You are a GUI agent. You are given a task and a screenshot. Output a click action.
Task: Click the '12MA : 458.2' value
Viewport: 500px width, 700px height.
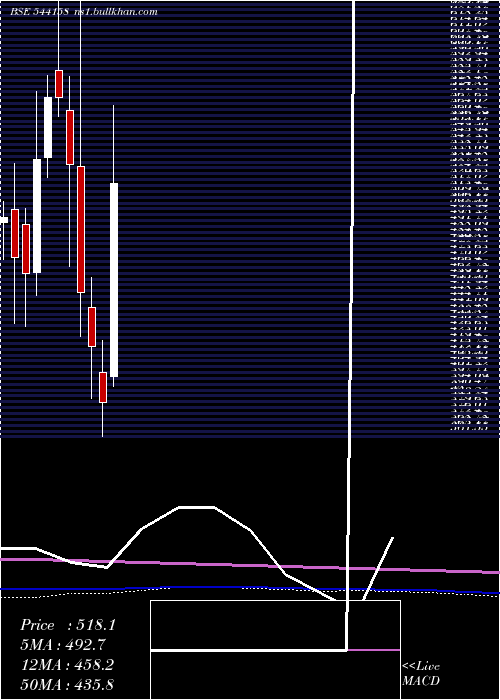tap(67, 665)
